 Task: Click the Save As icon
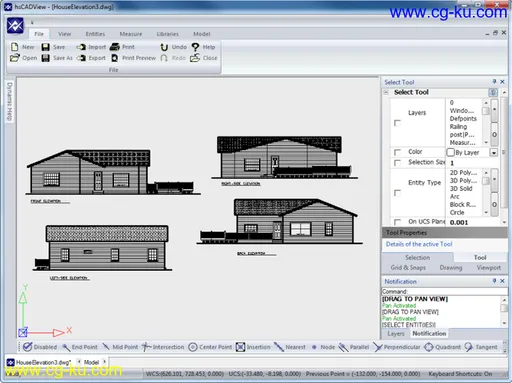point(46,58)
